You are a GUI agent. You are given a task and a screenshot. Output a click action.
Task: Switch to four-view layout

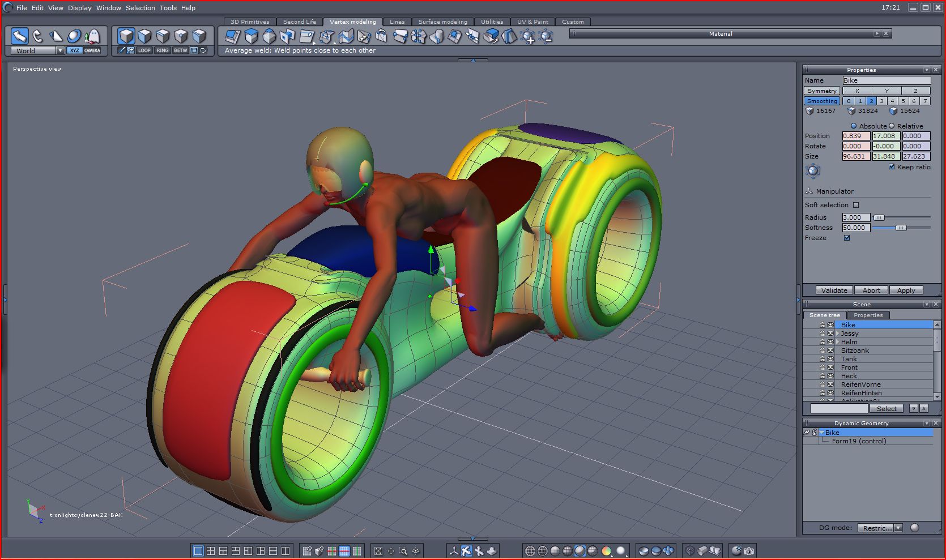click(x=211, y=550)
